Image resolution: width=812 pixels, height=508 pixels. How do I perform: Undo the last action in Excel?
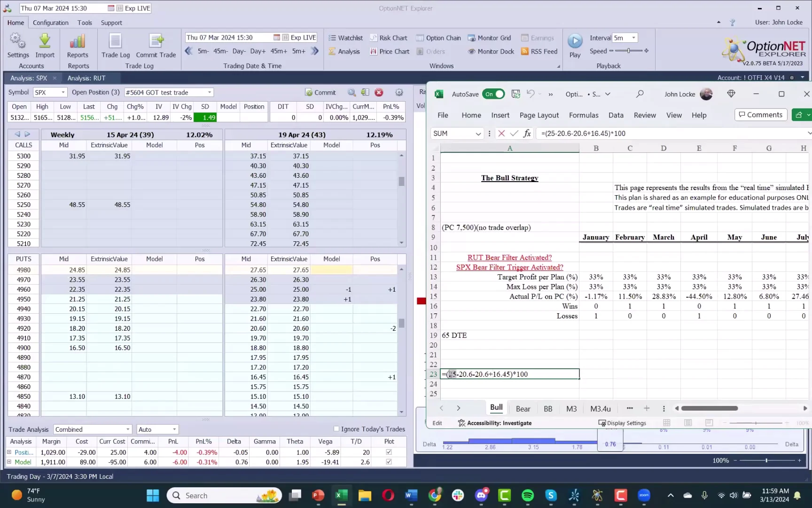pyautogui.click(x=531, y=94)
